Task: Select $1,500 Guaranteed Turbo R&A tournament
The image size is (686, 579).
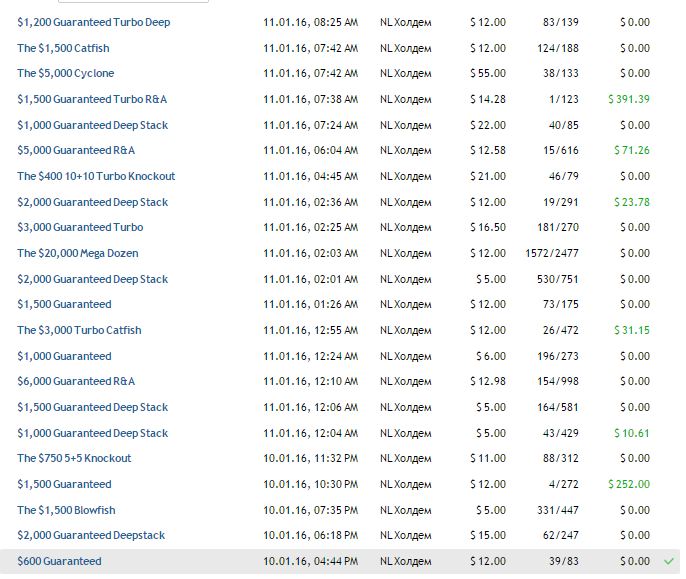Action: pos(92,99)
